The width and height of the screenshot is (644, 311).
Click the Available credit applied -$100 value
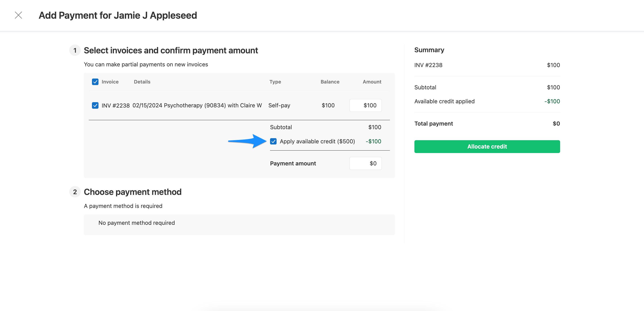552,101
